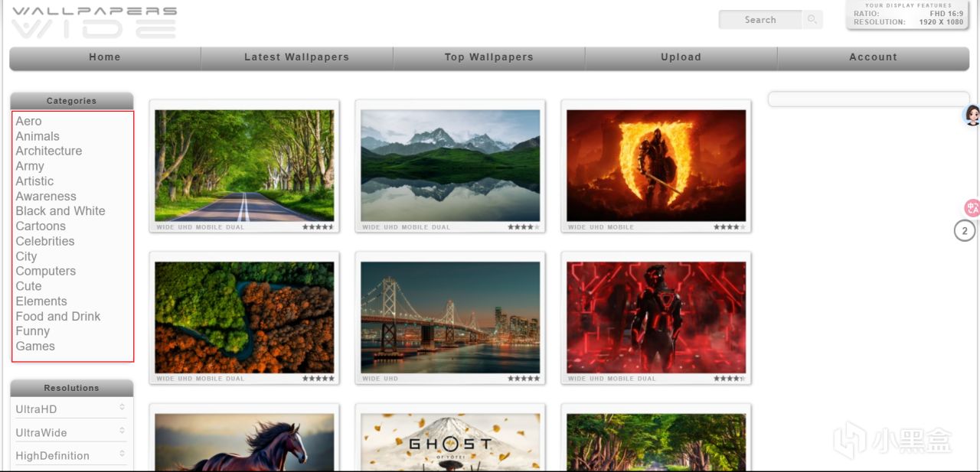Open the tree-lined road wallpaper thumbnail
The width and height of the screenshot is (980, 472).
[244, 165]
